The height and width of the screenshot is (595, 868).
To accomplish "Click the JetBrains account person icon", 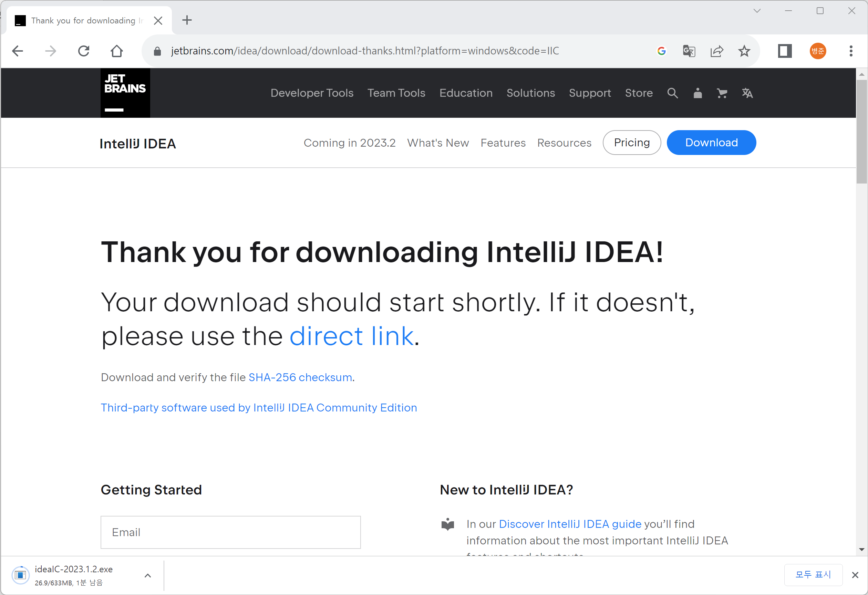I will click(x=697, y=93).
